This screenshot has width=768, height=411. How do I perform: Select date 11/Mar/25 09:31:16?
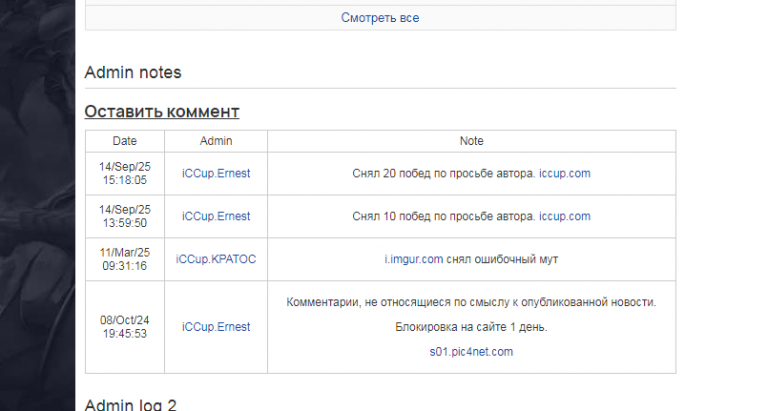pos(125,259)
